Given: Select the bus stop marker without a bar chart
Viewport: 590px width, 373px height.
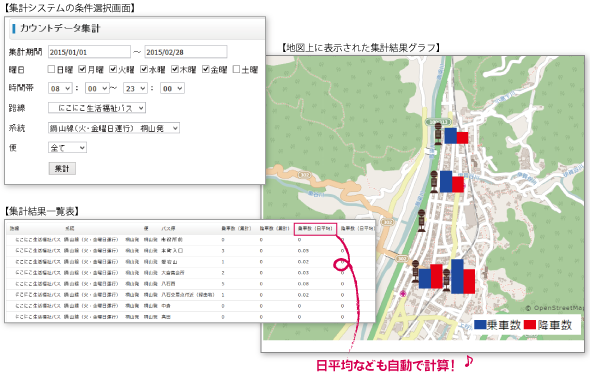Looking at the screenshot, I should point(422,221).
